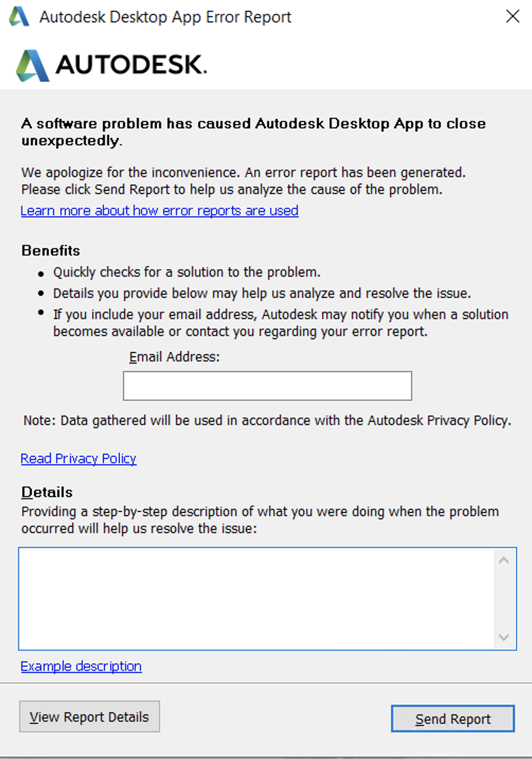Viewport: 532px width, 759px height.
Task: Open the Example description link
Action: coord(81,666)
